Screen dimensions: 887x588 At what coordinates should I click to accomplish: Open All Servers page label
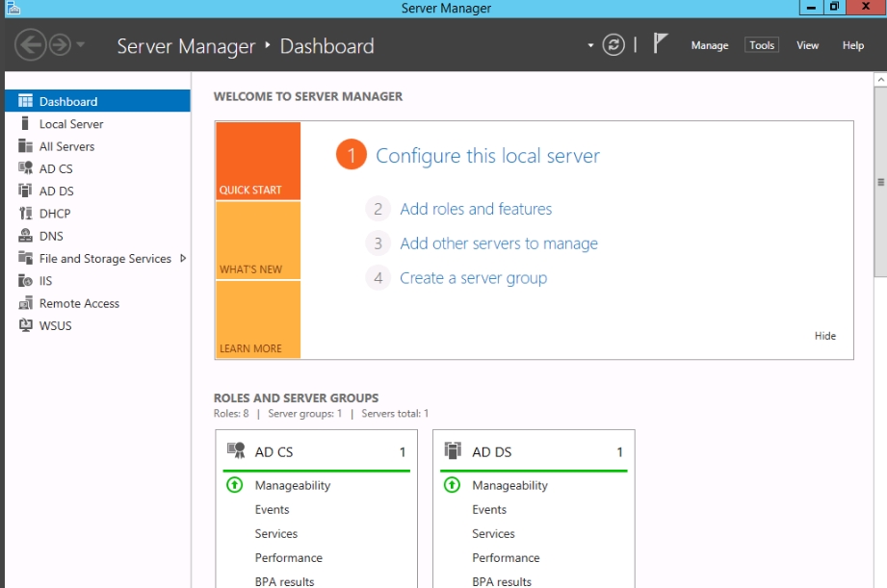pos(66,146)
